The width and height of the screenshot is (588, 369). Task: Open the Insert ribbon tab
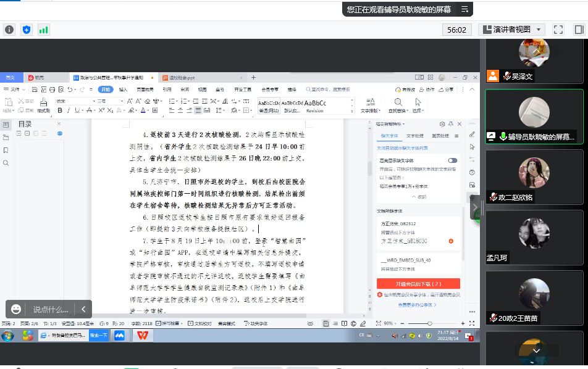tap(124, 89)
